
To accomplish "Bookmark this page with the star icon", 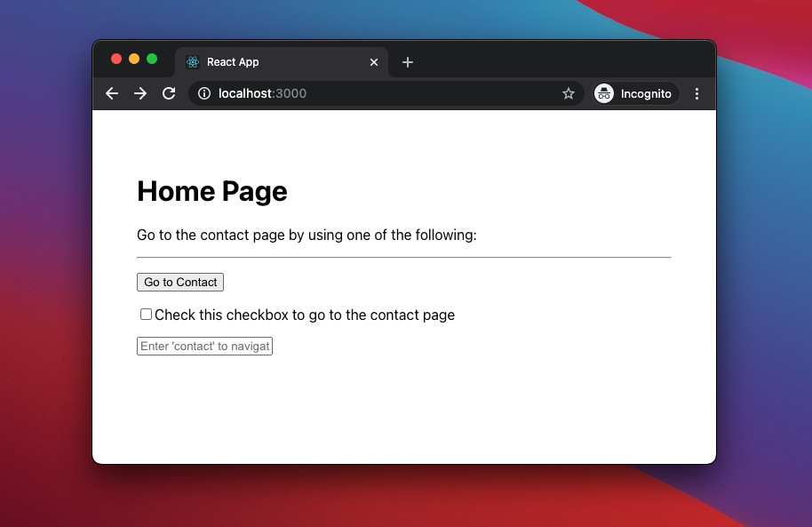I will [x=569, y=93].
